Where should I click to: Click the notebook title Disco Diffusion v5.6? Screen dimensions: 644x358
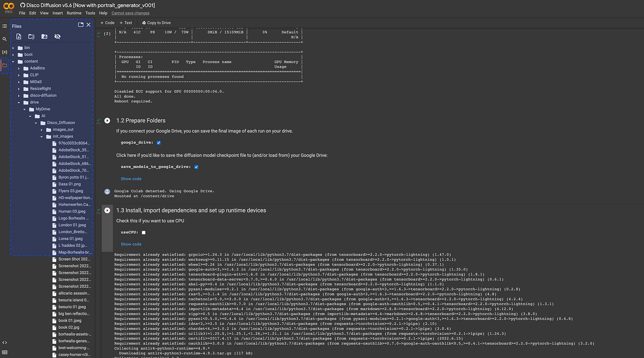(x=91, y=5)
